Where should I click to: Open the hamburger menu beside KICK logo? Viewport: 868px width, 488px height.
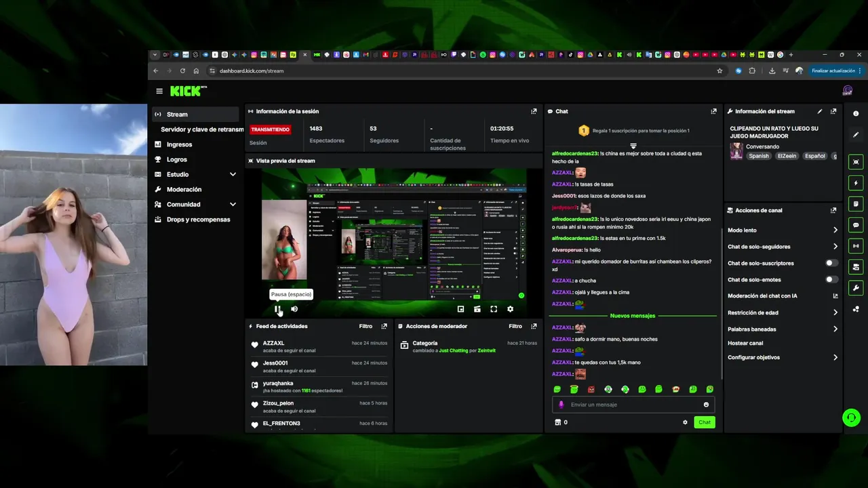pyautogui.click(x=159, y=91)
